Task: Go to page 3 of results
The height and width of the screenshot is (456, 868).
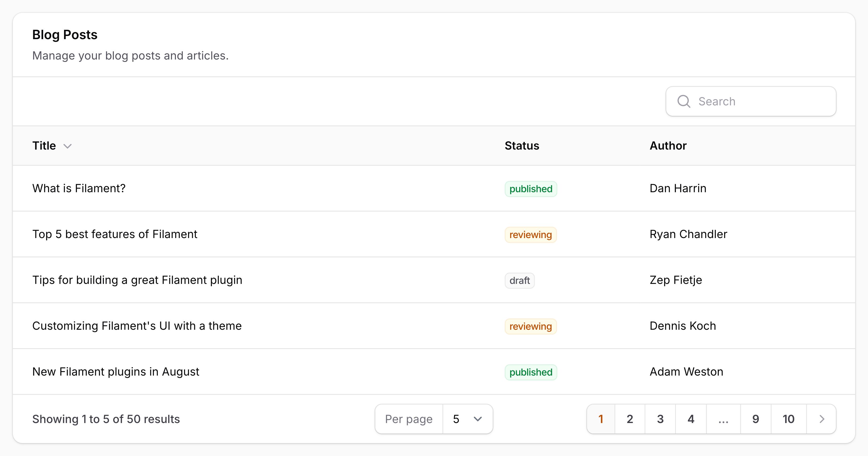Action: click(660, 419)
